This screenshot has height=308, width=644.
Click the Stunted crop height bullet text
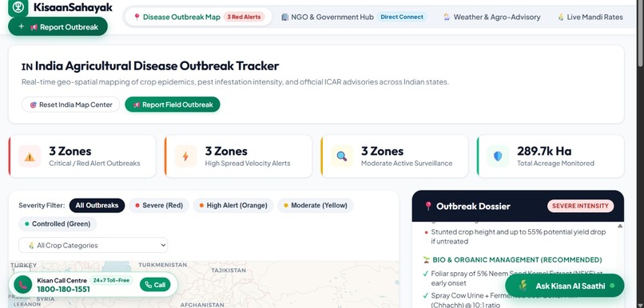[519, 237]
